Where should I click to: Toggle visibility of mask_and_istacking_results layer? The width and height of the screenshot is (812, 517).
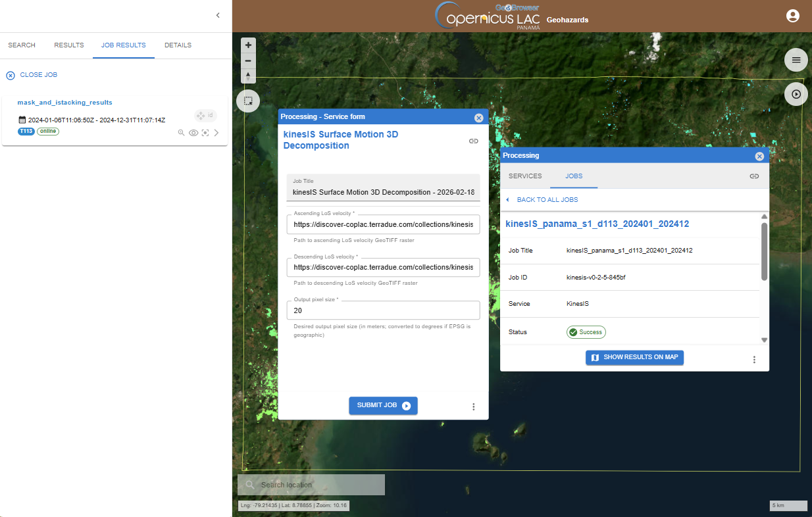click(x=193, y=133)
